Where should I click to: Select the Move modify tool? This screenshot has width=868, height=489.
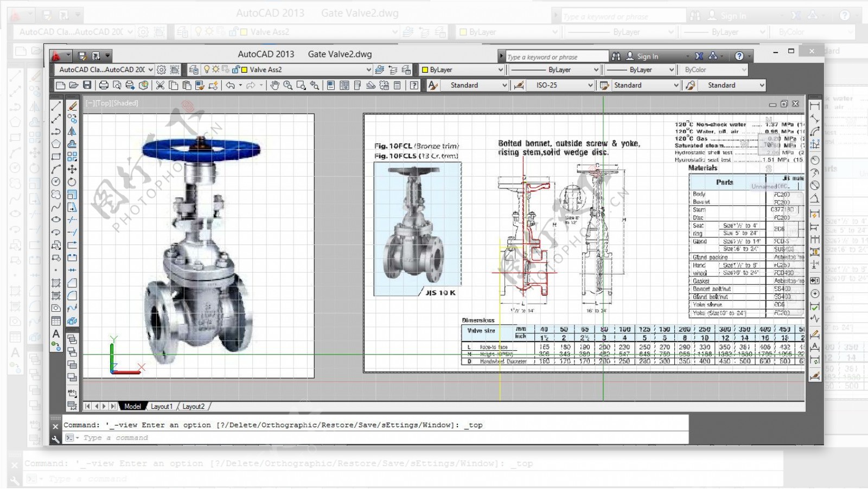click(72, 169)
